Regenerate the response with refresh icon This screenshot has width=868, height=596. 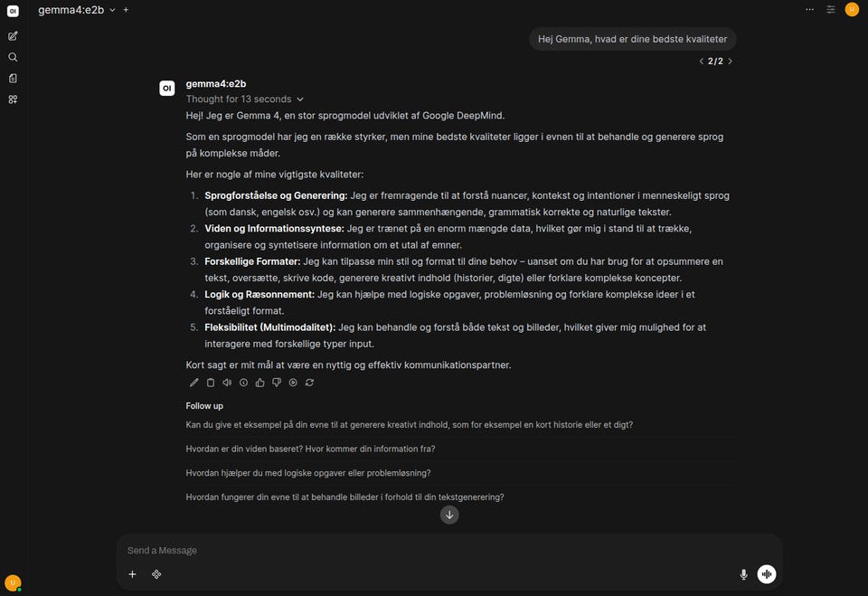point(309,383)
